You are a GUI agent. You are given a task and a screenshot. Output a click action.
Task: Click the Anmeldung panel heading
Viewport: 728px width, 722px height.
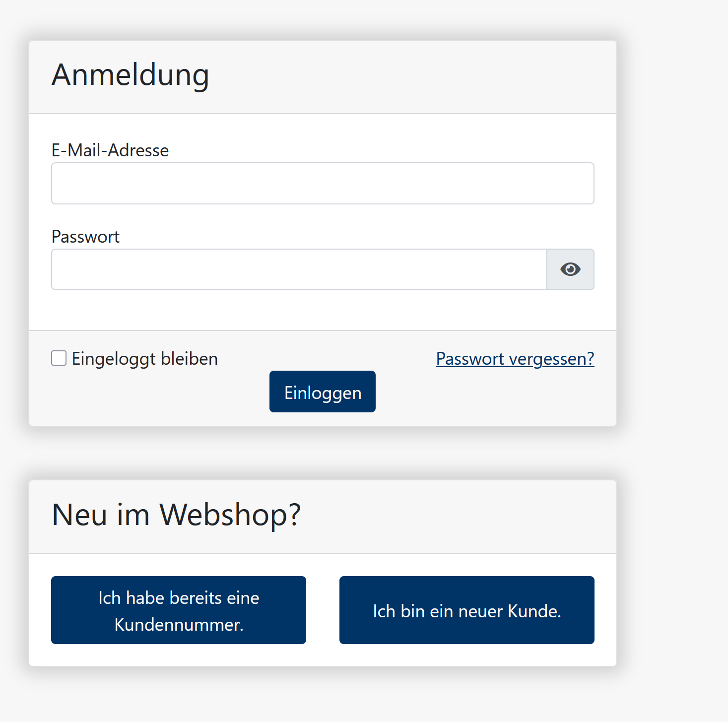[x=130, y=75]
